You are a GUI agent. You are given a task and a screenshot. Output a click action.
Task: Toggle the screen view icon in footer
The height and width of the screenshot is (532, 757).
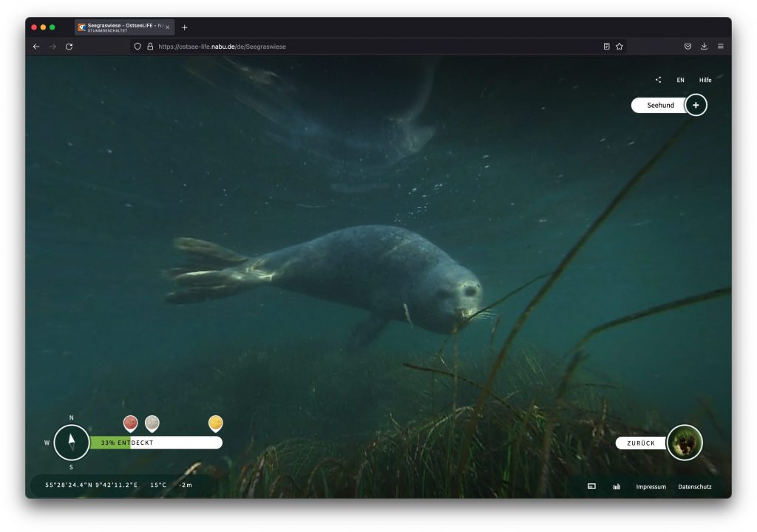point(591,486)
